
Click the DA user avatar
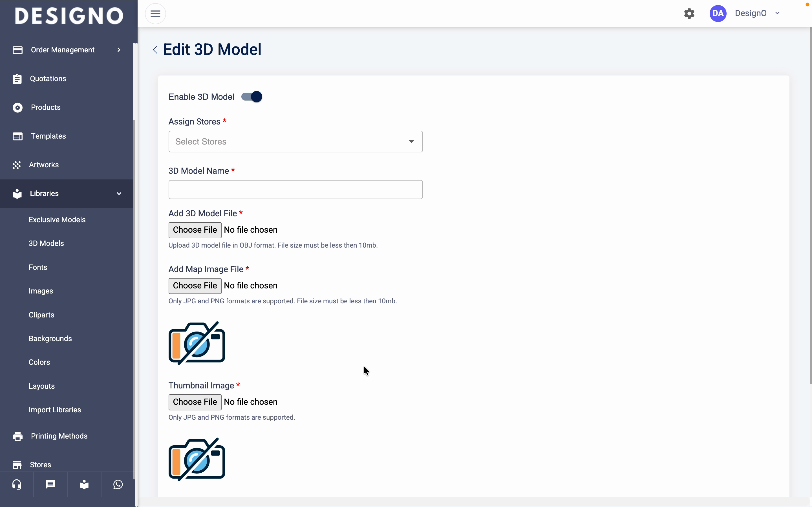pos(718,14)
